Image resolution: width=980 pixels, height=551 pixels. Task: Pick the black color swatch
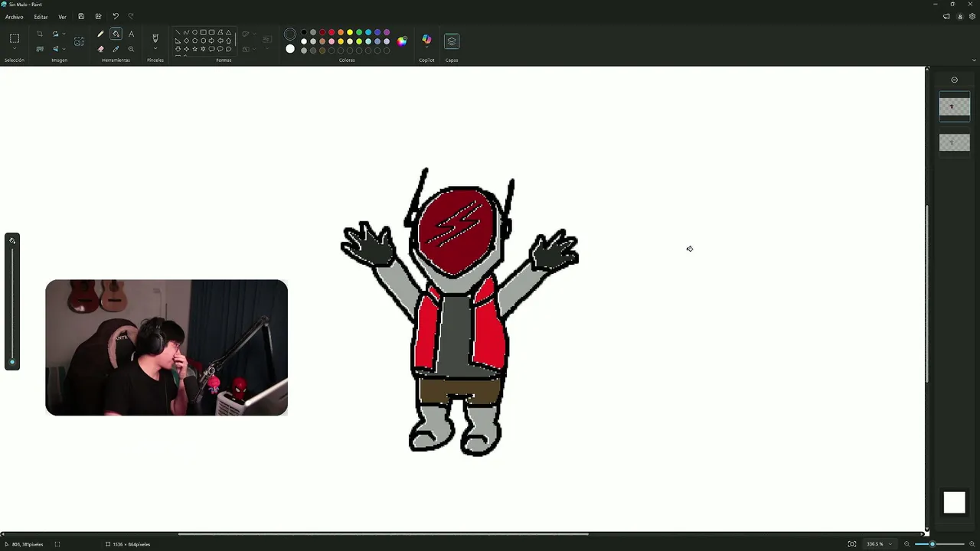point(304,33)
